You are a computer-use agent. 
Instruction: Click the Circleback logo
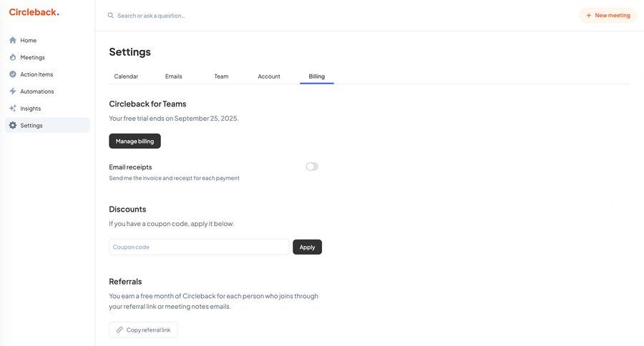(34, 12)
